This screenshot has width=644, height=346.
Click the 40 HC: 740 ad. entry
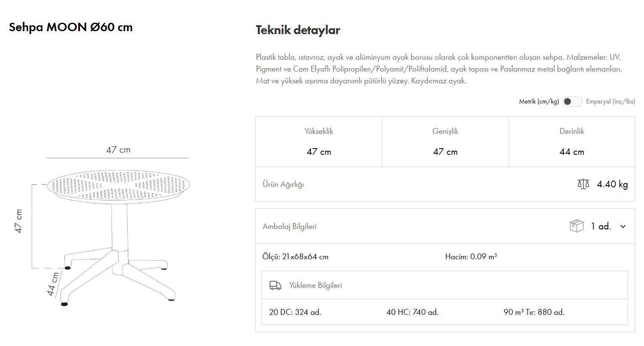(x=412, y=312)
